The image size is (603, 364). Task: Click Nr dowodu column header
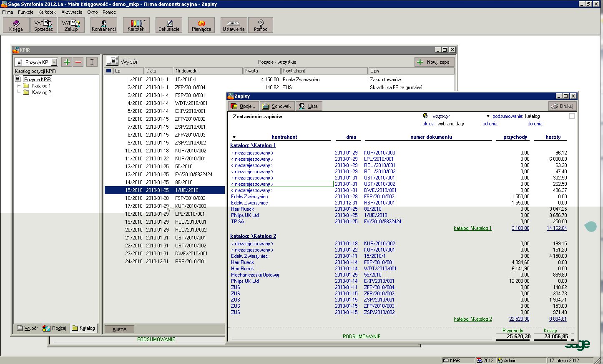208,71
